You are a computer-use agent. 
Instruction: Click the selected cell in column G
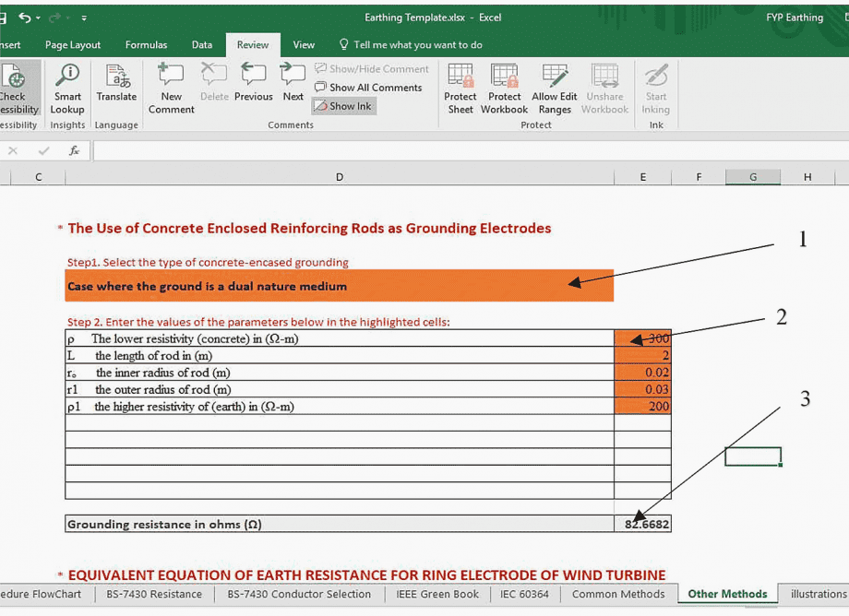pyautogui.click(x=753, y=456)
